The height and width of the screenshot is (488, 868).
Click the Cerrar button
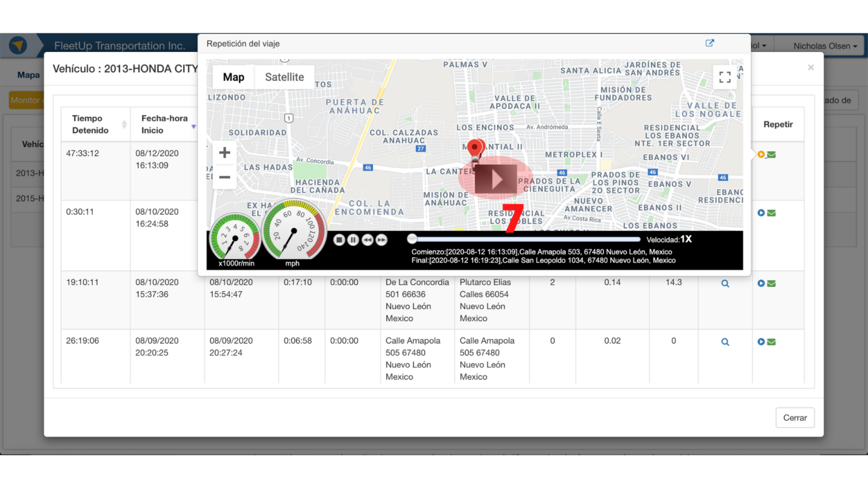coord(795,417)
